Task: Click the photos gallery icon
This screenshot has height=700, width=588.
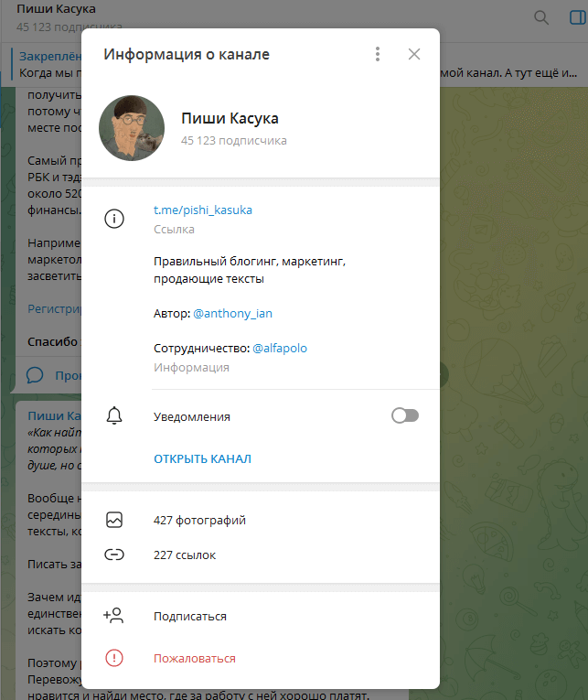Action: (114, 520)
